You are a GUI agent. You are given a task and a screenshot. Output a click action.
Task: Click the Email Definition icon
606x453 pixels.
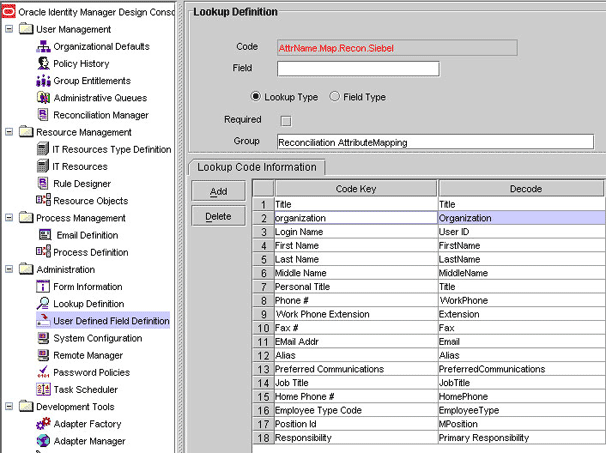click(x=45, y=235)
